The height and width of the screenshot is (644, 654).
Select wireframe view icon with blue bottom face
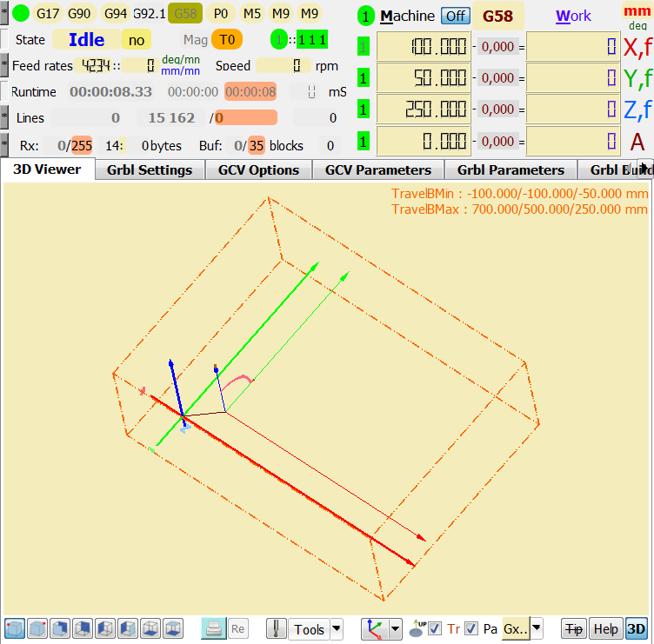[x=150, y=628]
